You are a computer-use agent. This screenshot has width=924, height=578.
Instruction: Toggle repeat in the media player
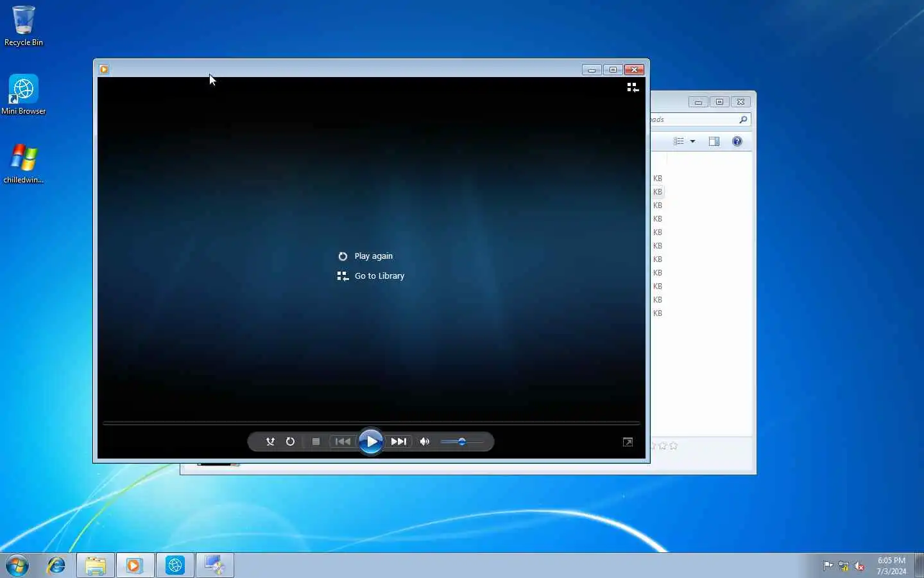[x=290, y=442]
